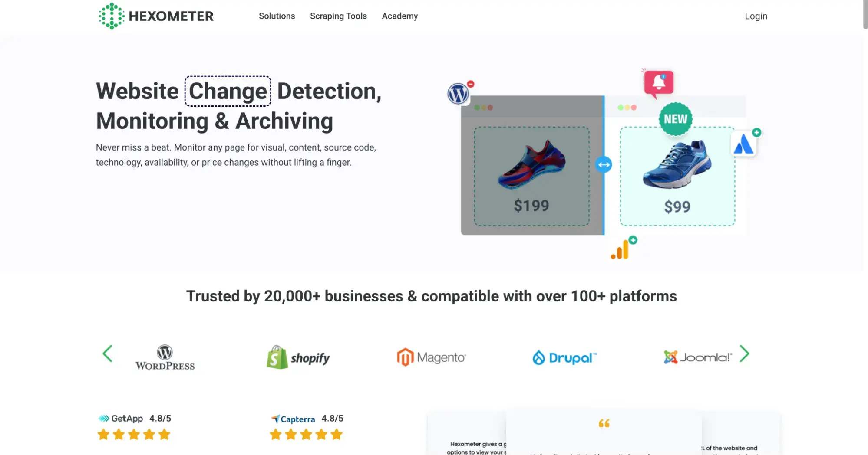Click the 'Hexometer gives a' testimonial text
The image size is (868, 455).
pos(477,448)
